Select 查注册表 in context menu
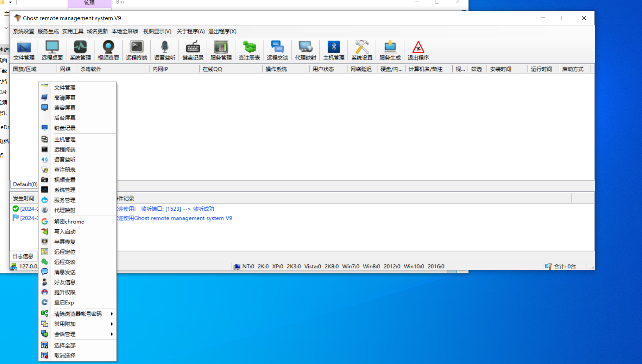Image resolution: width=642 pixels, height=364 pixels. [x=77, y=170]
